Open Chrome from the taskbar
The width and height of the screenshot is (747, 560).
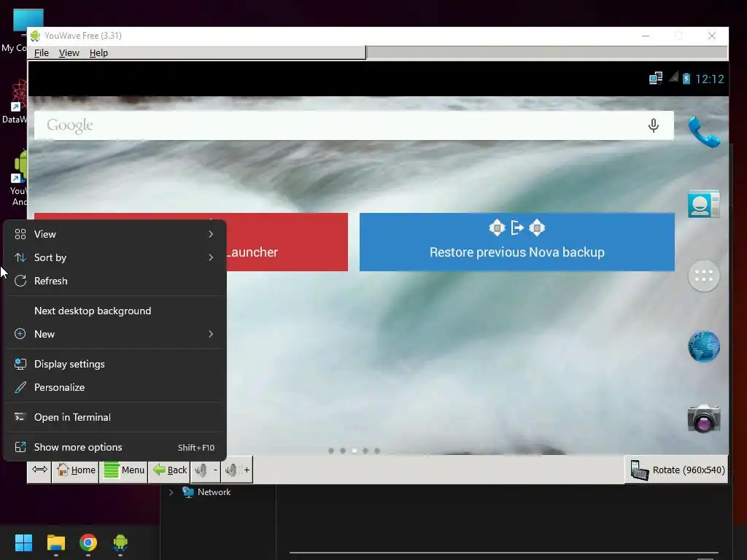tap(88, 542)
